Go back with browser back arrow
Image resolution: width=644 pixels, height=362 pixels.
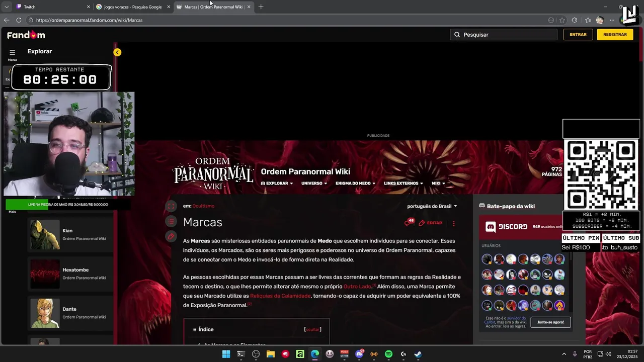click(7, 20)
